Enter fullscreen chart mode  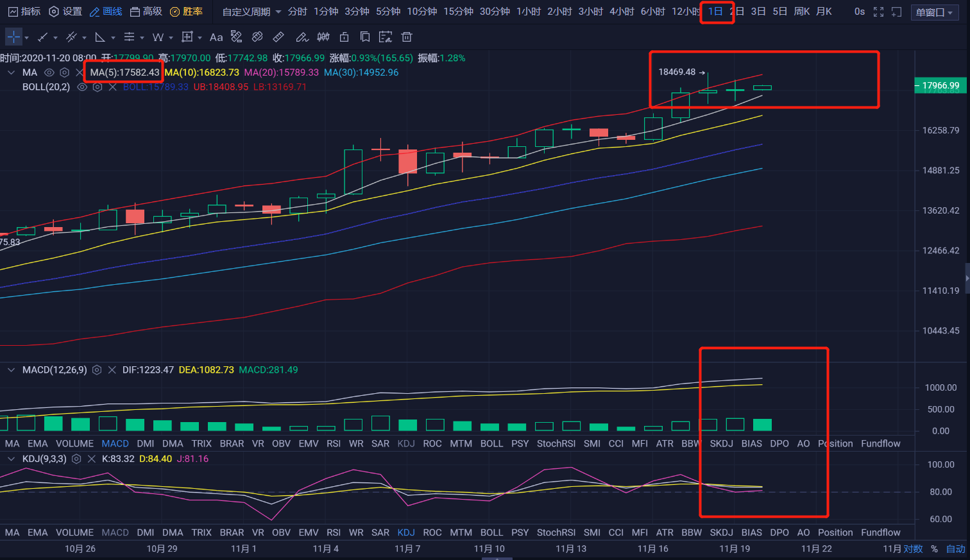(x=878, y=12)
